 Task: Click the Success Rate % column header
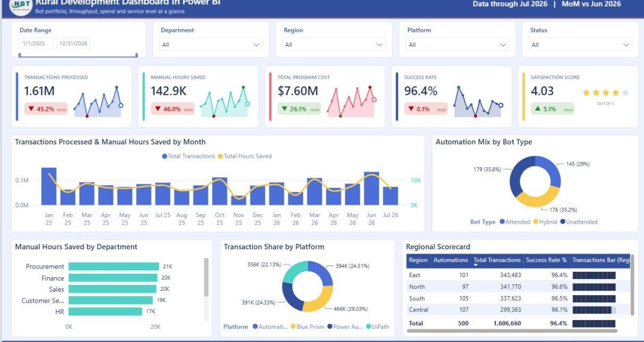pos(546,260)
